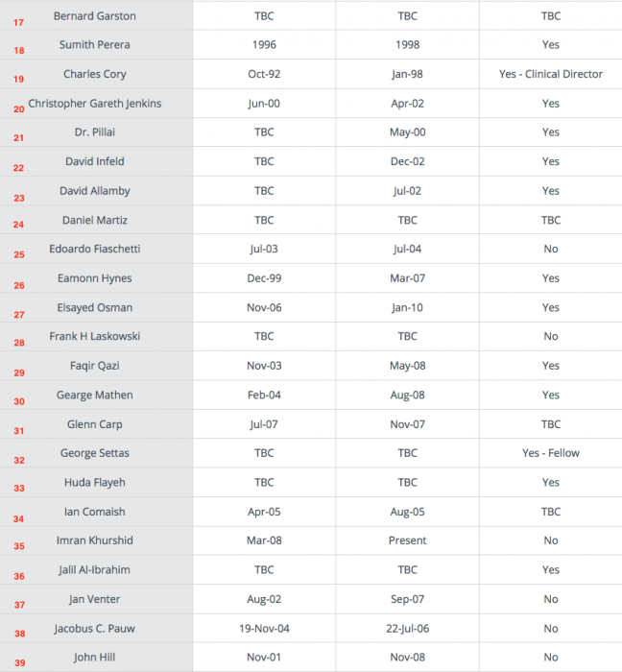The image size is (622, 672).
Task: Click Edoardo Fiaschetti's Jul-03 start date
Action: 264,249
